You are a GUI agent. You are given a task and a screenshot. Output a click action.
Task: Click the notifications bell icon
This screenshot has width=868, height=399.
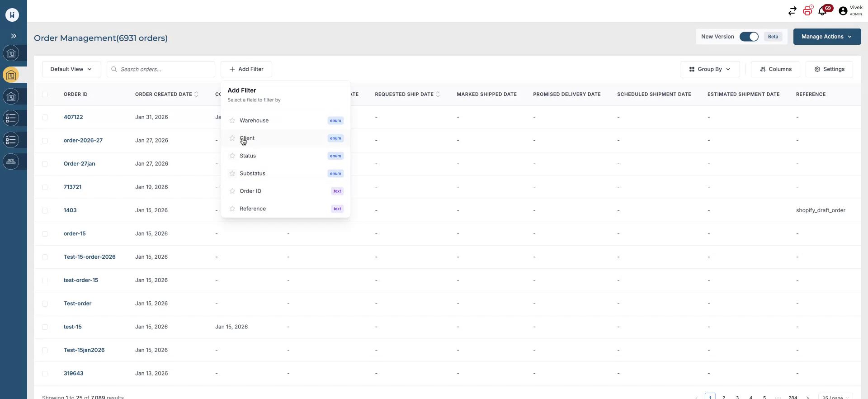pyautogui.click(x=822, y=11)
